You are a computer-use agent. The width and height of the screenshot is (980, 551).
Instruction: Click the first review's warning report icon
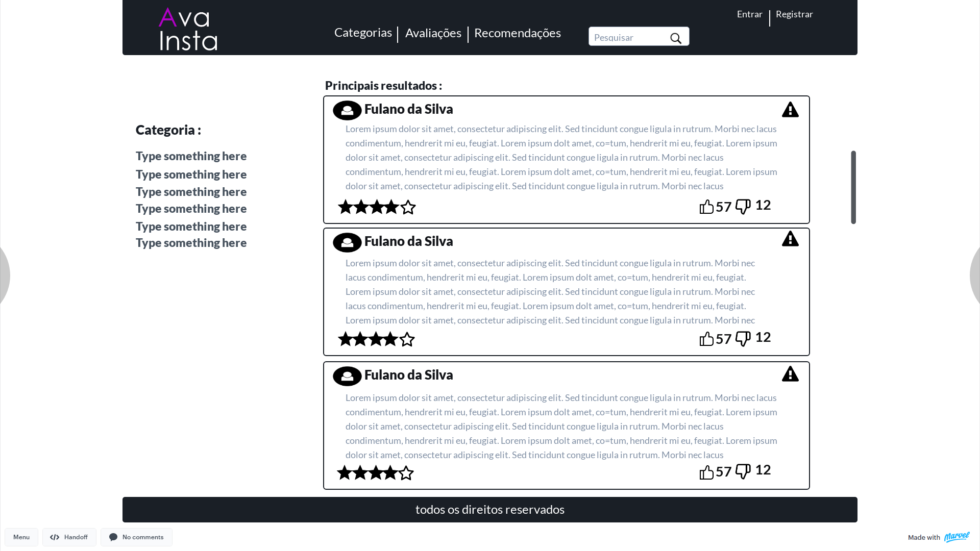coord(790,109)
